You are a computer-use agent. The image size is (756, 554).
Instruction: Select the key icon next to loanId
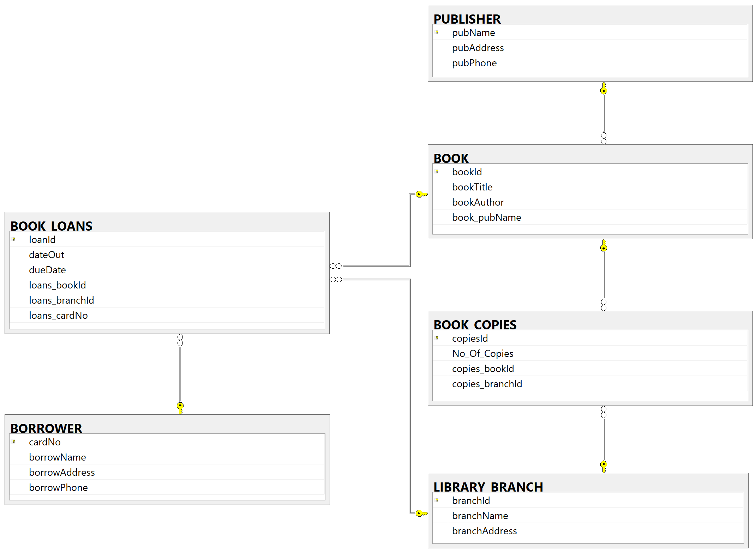click(x=14, y=239)
